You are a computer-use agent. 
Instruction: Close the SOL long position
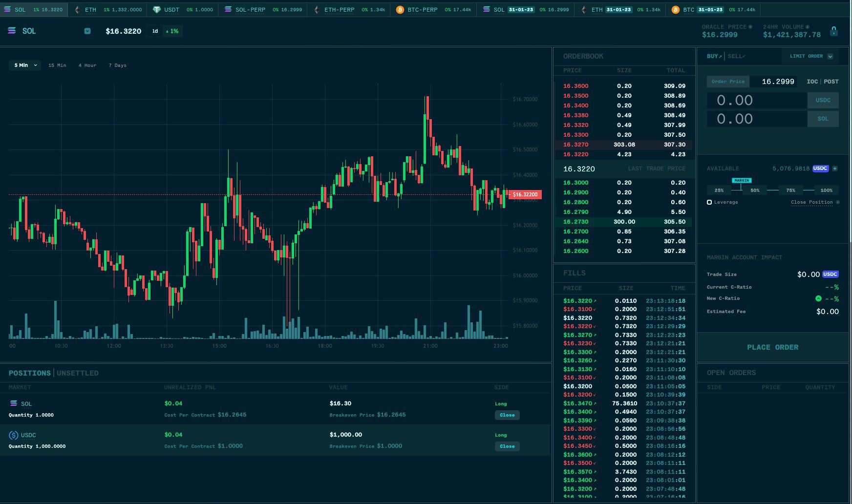[x=507, y=415]
